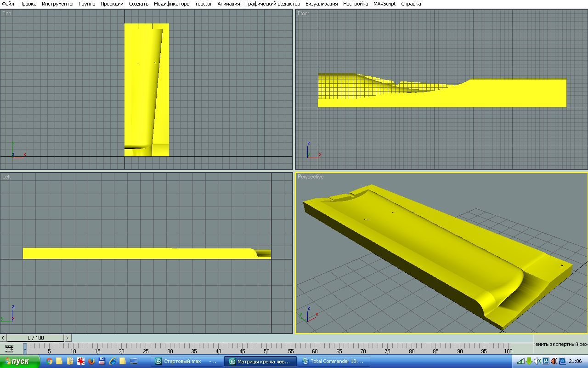Click the blue P tray icon

(546, 362)
